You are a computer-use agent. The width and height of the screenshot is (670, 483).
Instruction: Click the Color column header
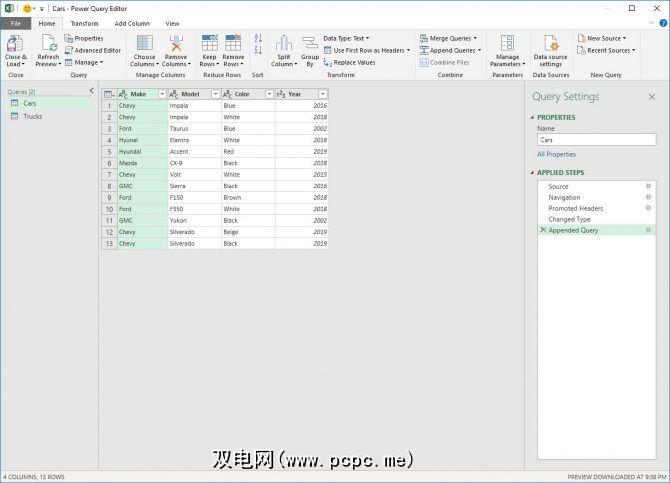pos(248,94)
